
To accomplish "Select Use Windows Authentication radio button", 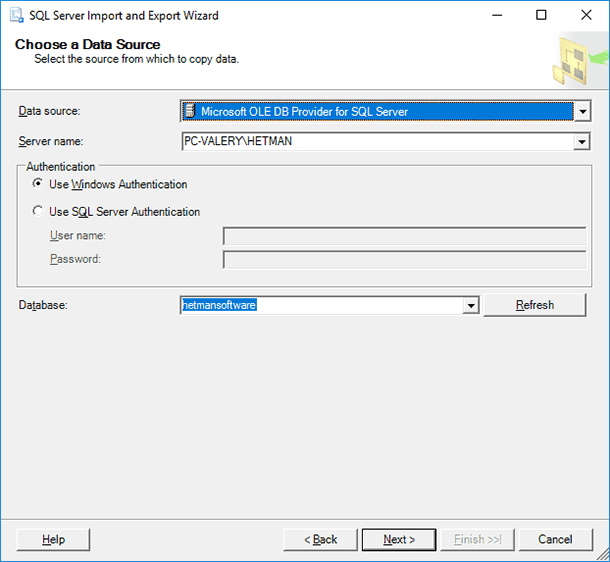I will pos(38,183).
